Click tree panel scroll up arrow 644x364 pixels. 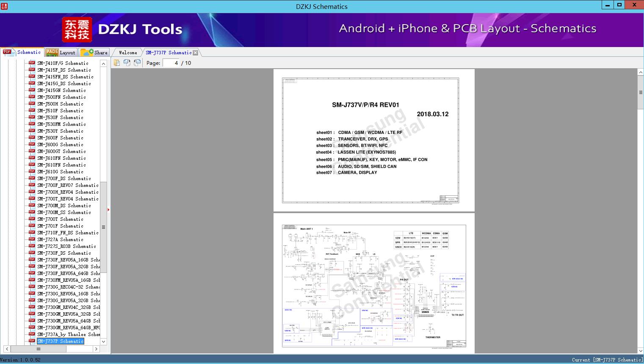pos(103,63)
